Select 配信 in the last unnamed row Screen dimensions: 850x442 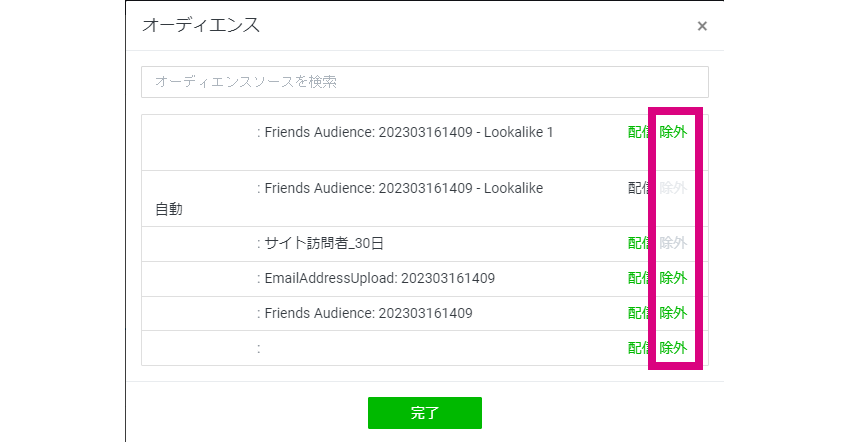tap(638, 348)
